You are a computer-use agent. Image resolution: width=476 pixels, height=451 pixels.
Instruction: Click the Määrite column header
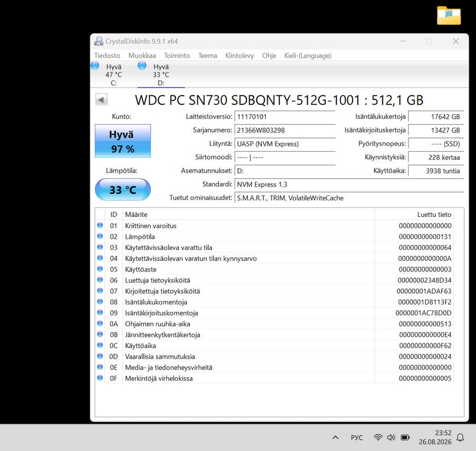coord(248,214)
